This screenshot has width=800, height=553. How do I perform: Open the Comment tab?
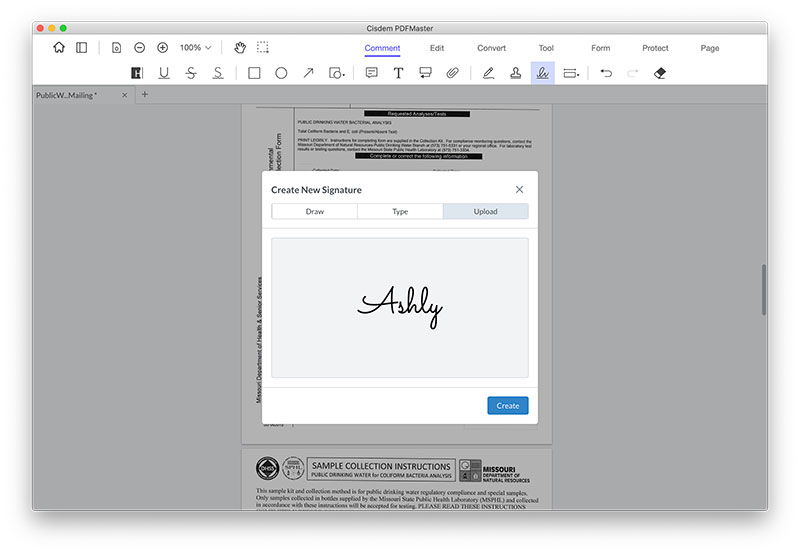click(x=382, y=48)
